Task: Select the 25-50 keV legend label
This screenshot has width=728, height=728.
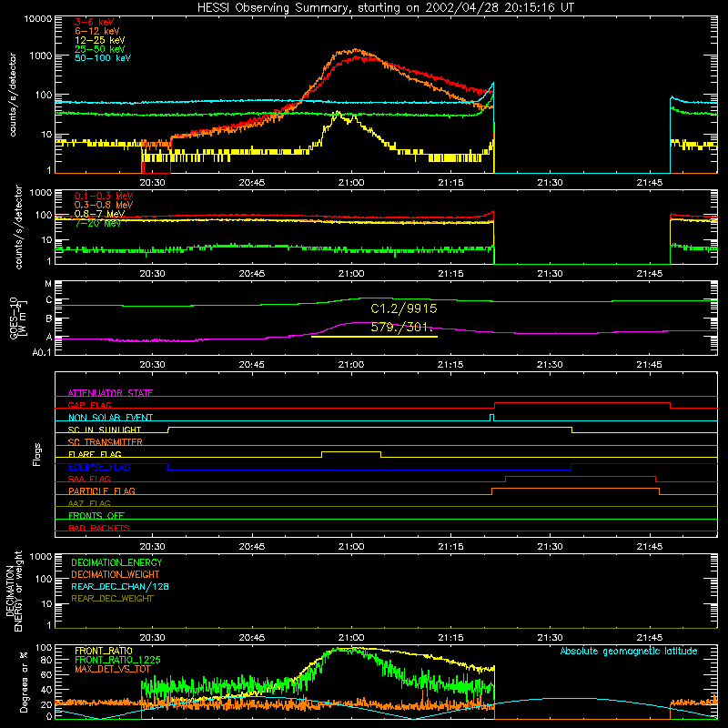Action: (100, 49)
